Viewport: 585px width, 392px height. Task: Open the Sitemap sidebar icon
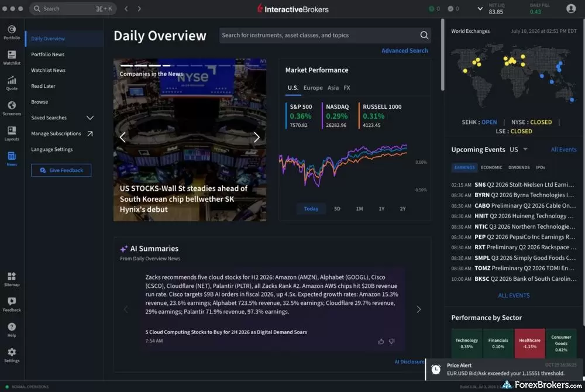click(12, 279)
